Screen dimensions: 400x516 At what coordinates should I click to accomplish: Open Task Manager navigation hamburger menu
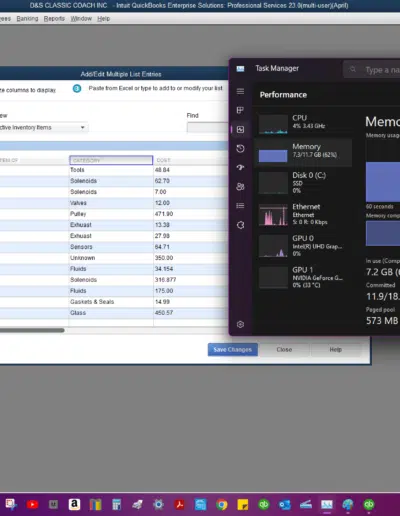[x=240, y=91]
